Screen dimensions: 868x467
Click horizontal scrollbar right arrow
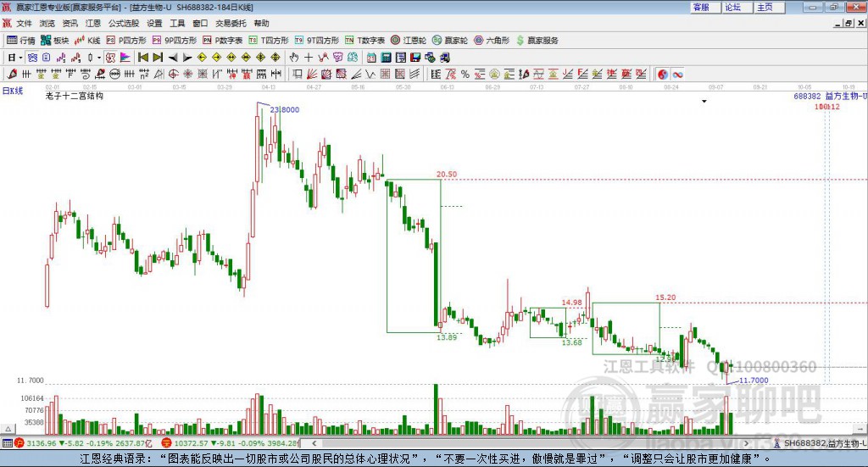[x=746, y=443]
